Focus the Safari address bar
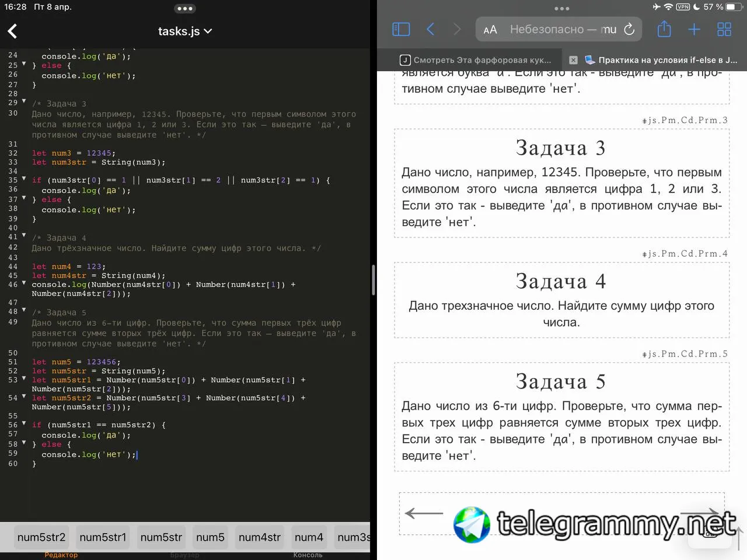The width and height of the screenshot is (747, 560). (559, 29)
